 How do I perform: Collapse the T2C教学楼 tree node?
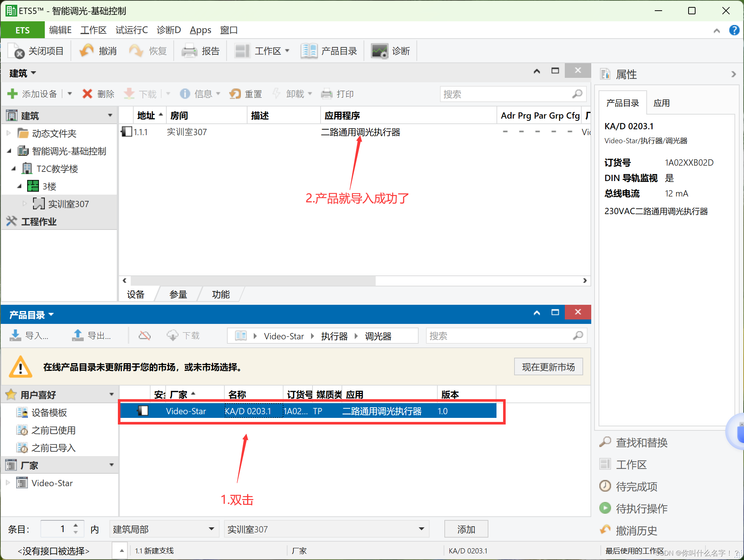[14, 169]
